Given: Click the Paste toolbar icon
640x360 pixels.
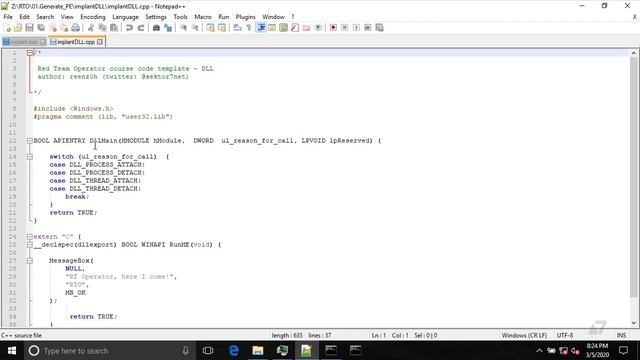Looking at the screenshot, I should (x=114, y=28).
